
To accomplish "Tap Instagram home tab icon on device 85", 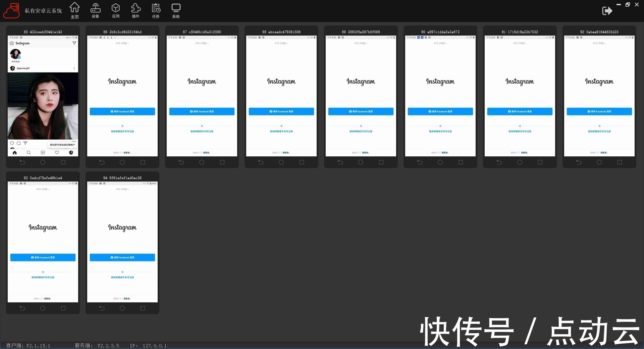I will 14,152.
